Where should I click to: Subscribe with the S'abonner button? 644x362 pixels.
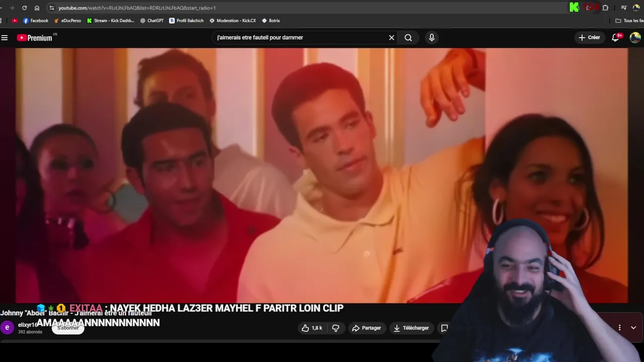tap(68, 328)
